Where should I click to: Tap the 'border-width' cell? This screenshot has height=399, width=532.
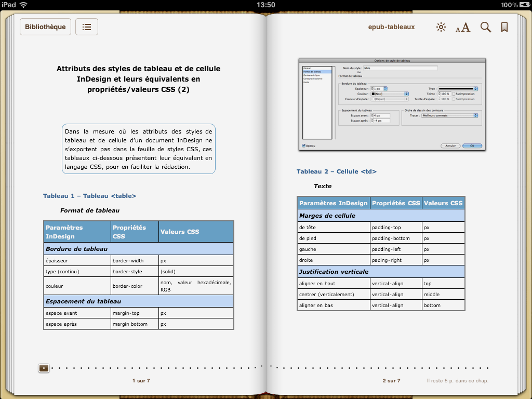pyautogui.click(x=135, y=261)
